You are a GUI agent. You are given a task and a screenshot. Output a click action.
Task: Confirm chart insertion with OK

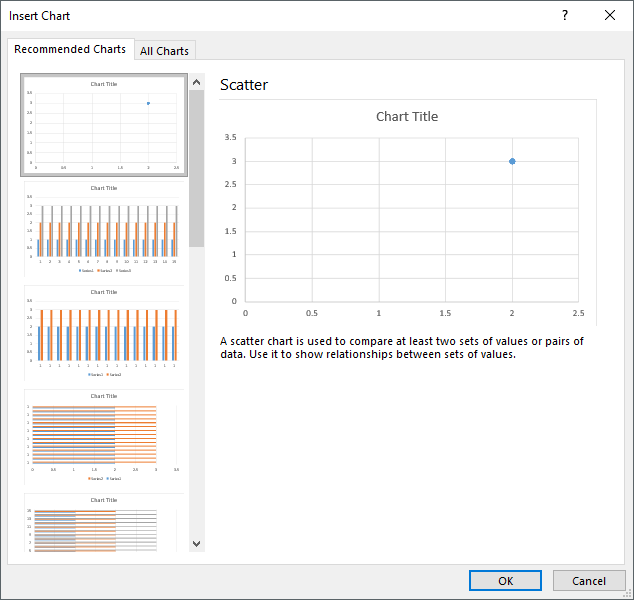click(x=505, y=581)
